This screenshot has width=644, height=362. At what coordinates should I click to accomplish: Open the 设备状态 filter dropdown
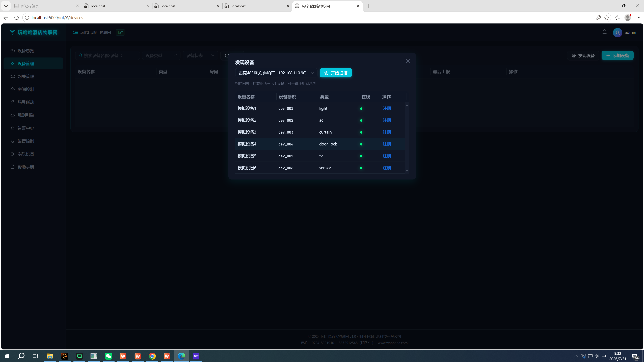[x=200, y=55]
